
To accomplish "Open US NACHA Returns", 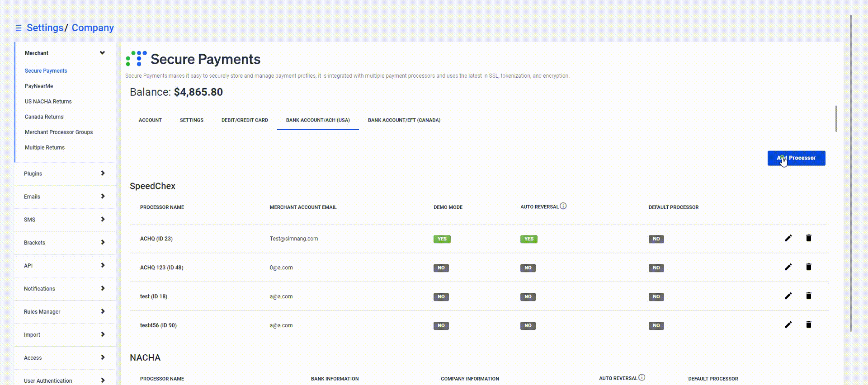I will (x=48, y=102).
